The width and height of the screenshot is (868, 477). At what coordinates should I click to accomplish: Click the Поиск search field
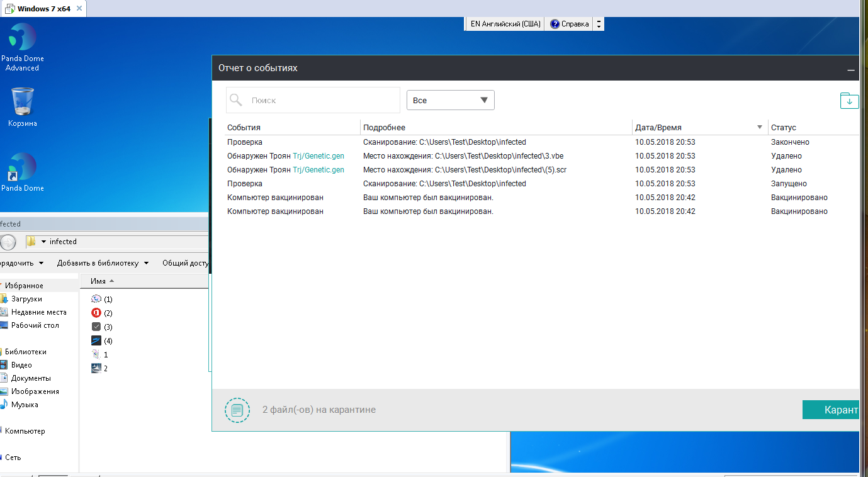click(x=321, y=100)
